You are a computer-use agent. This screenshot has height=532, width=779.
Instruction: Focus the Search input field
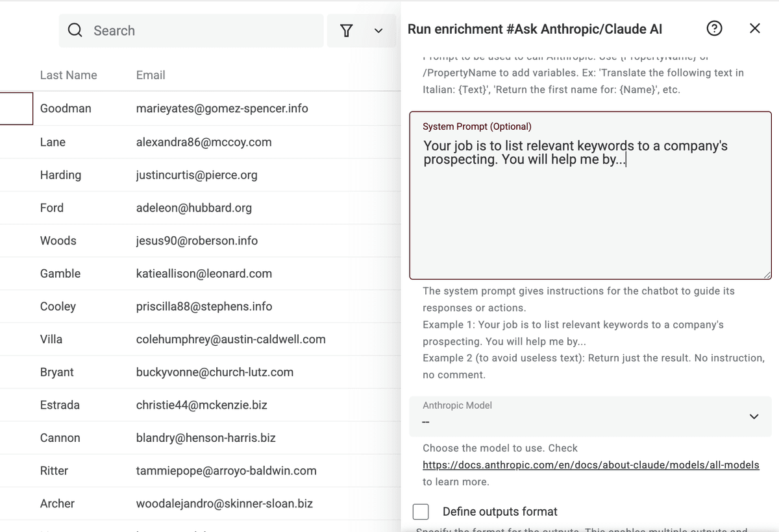(x=192, y=30)
